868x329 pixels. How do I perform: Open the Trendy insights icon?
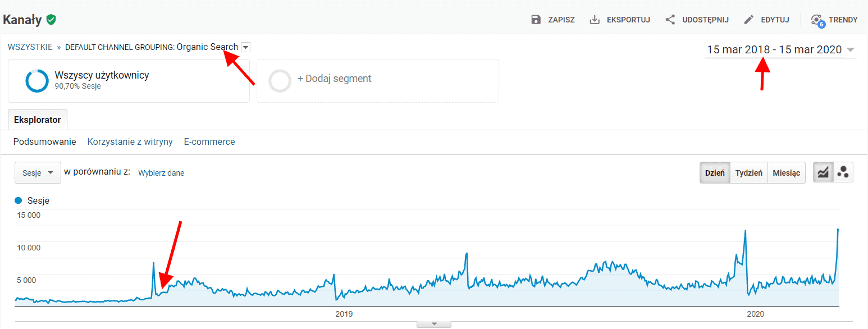[x=817, y=20]
